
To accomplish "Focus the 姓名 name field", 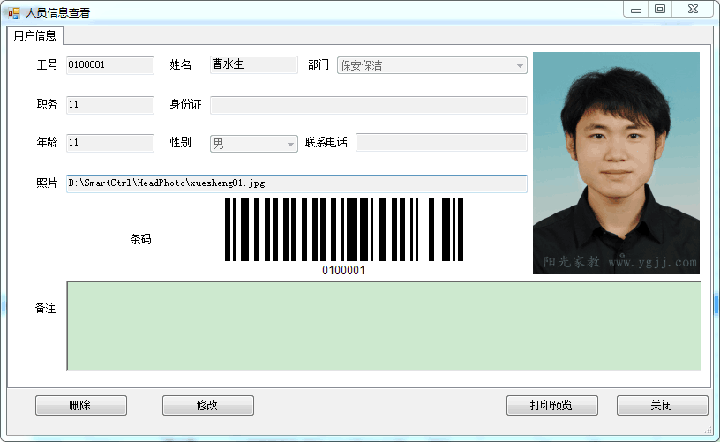I will pyautogui.click(x=253, y=65).
